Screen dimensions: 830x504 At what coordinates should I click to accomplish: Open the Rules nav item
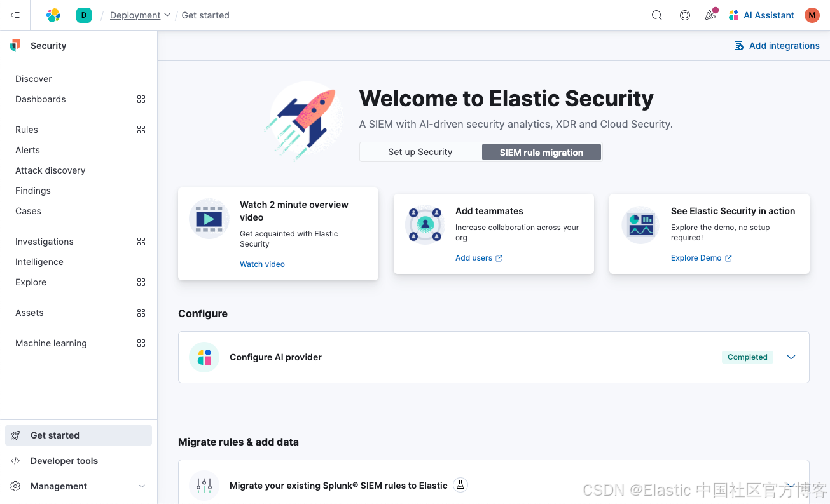click(x=27, y=130)
